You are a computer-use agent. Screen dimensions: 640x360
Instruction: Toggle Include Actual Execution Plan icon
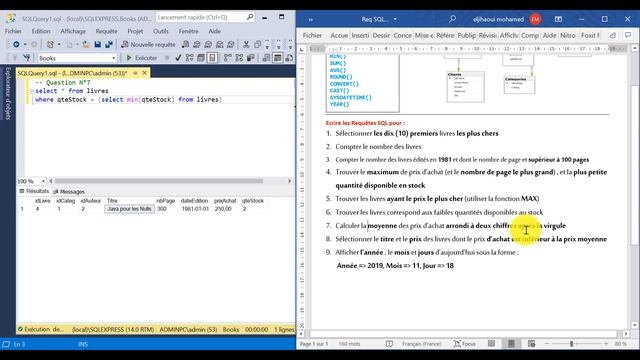228,58
